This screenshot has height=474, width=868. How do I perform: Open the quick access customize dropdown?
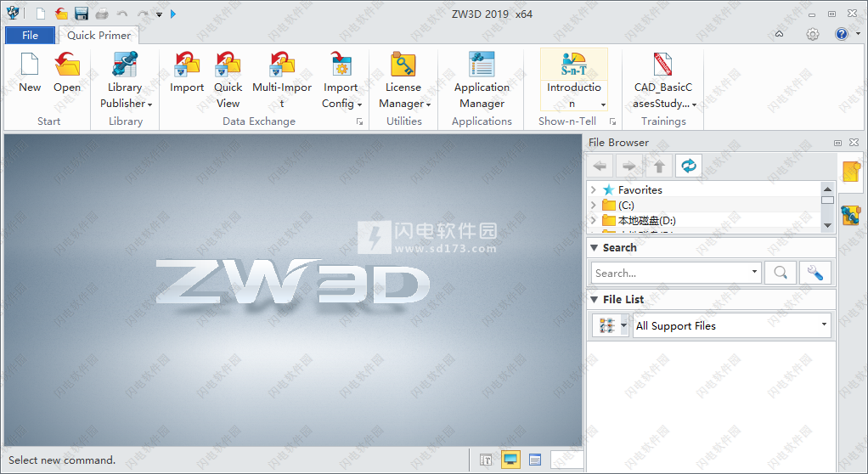click(x=159, y=14)
